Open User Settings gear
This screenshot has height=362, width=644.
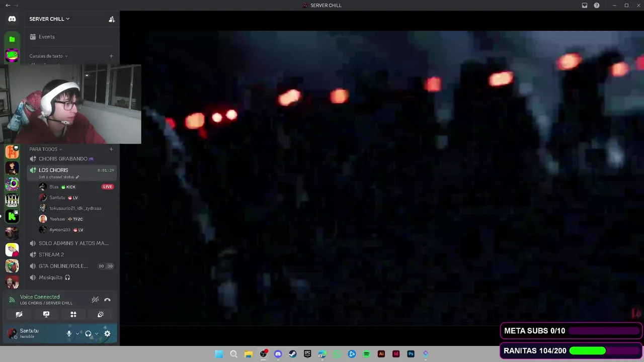click(107, 333)
